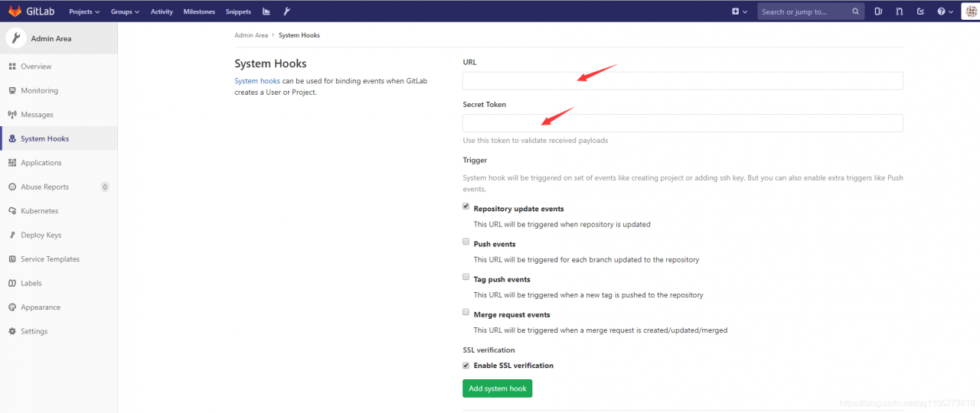
Task: Open the merge requests icon in navbar
Action: tap(900, 11)
